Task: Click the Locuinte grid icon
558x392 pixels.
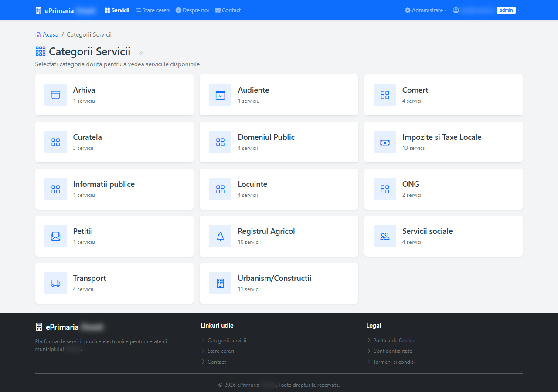Action: point(220,189)
